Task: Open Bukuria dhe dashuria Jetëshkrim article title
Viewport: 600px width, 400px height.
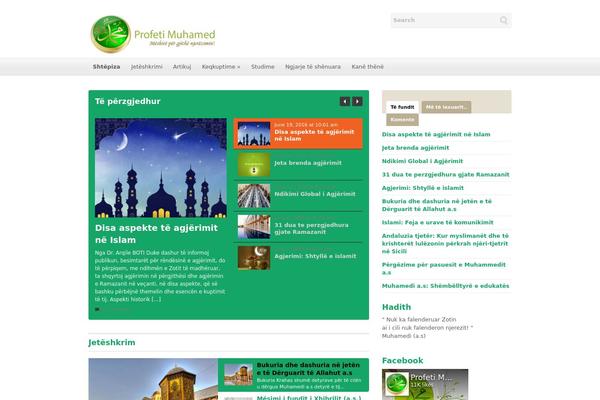Action: coord(308,369)
